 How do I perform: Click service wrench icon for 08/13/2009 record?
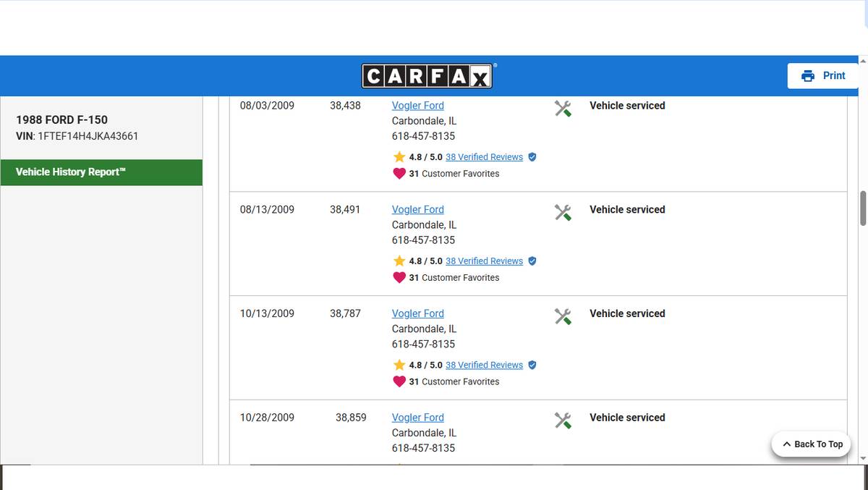(x=563, y=212)
